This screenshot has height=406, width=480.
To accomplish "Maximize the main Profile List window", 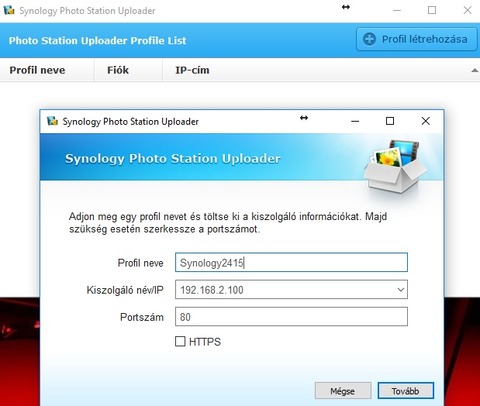I will click(432, 10).
